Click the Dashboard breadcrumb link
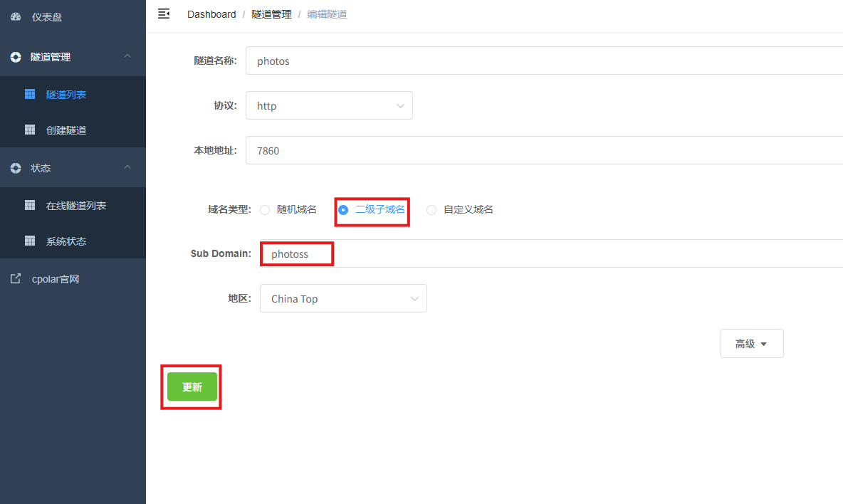This screenshot has width=843, height=504. 211,14
